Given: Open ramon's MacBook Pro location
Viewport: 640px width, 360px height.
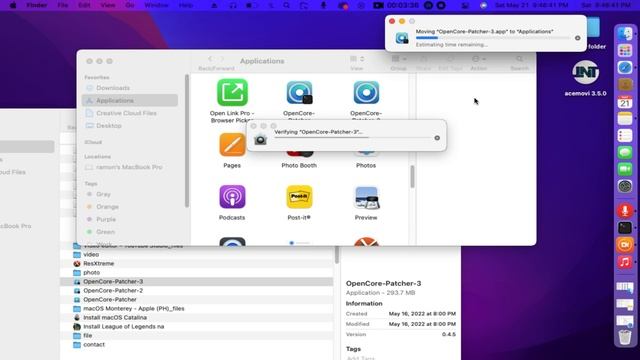Looking at the screenshot, I should [x=130, y=167].
